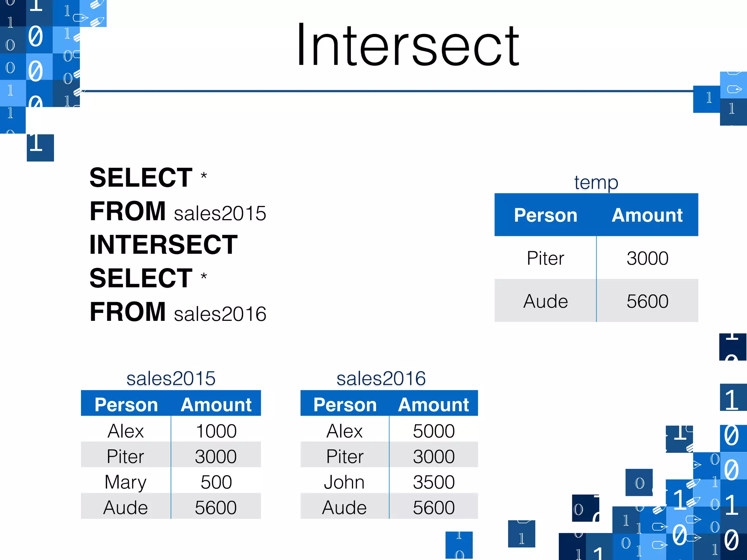Select the INTERSECT keyword in the query
Screen dimensions: 747x560
pyautogui.click(x=164, y=244)
